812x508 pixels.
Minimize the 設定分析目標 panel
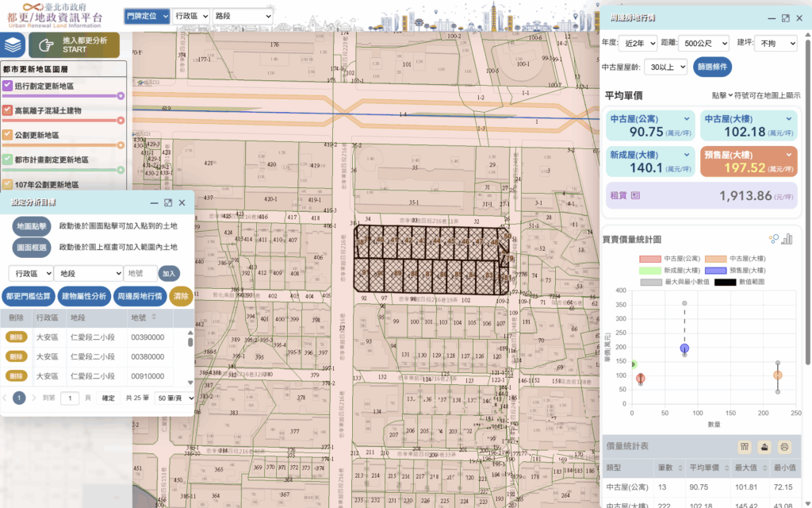[x=154, y=203]
